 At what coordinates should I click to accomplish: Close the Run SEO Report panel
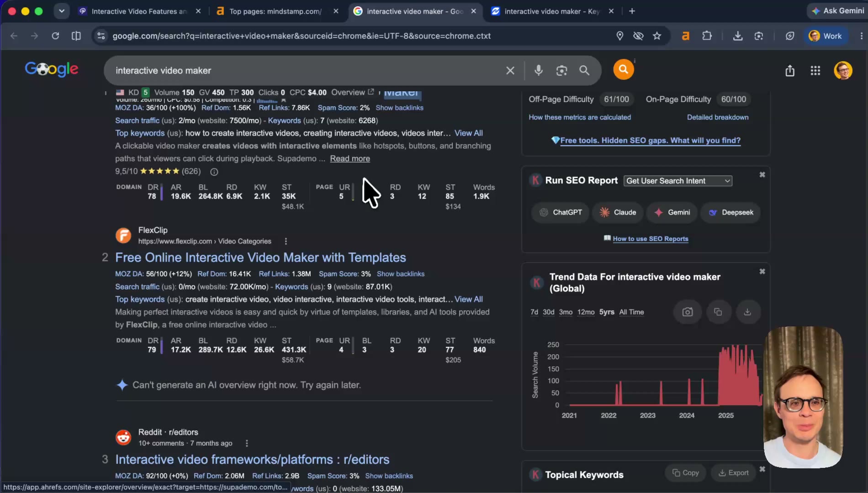click(762, 175)
